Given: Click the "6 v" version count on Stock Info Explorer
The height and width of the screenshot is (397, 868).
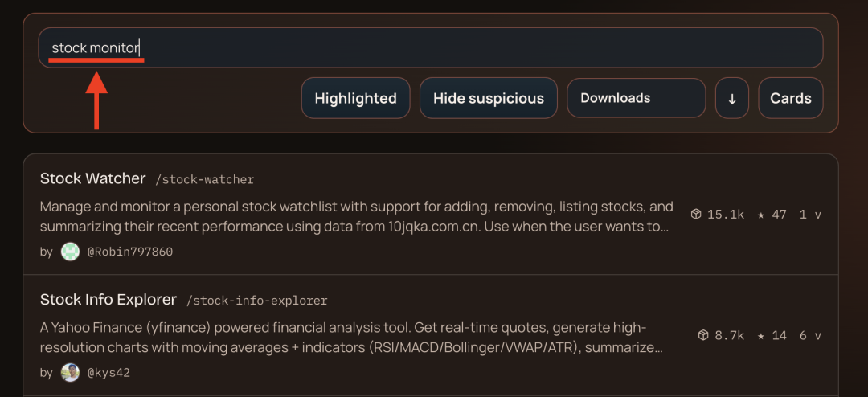Looking at the screenshot, I should (x=810, y=335).
